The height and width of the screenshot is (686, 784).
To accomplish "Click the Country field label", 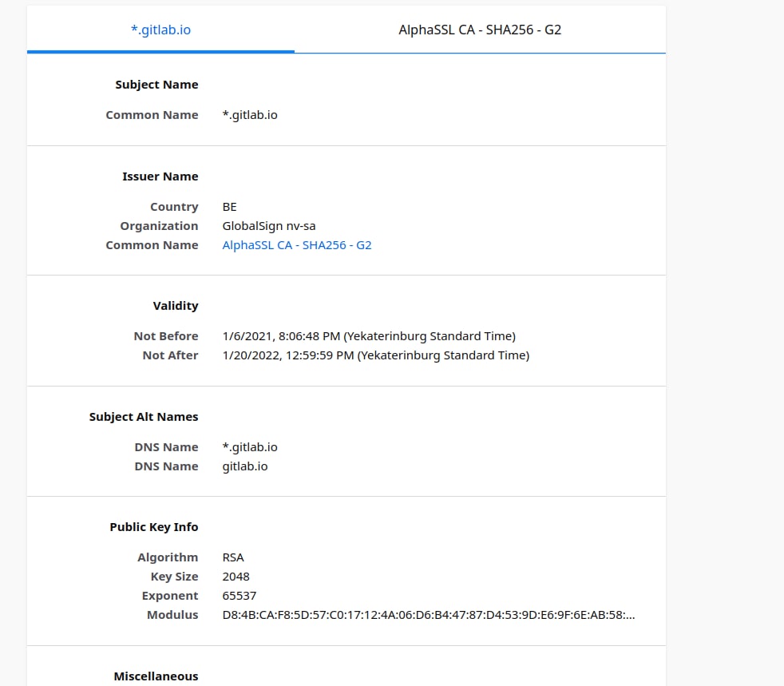I will coord(175,207).
